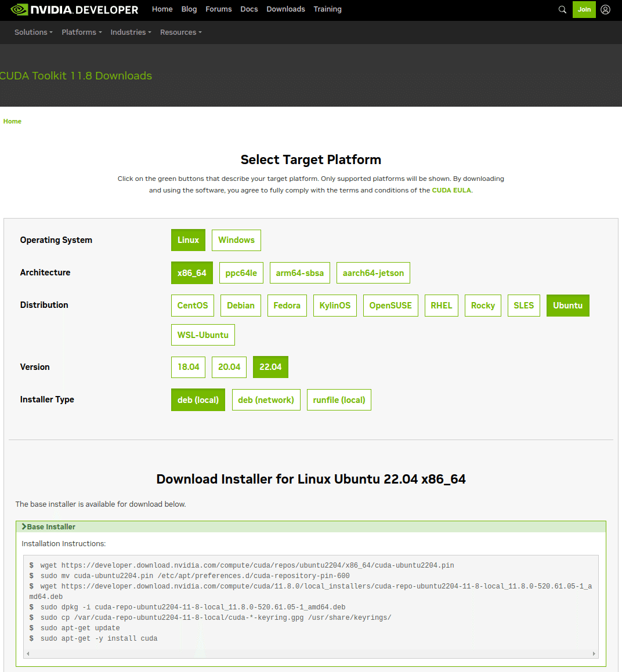This screenshot has height=672, width=622.
Task: Open the Forums nav item
Action: click(x=218, y=9)
